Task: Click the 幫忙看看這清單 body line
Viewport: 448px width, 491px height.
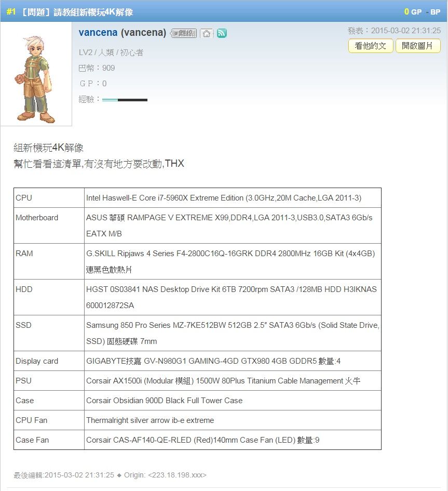Action: [x=99, y=164]
